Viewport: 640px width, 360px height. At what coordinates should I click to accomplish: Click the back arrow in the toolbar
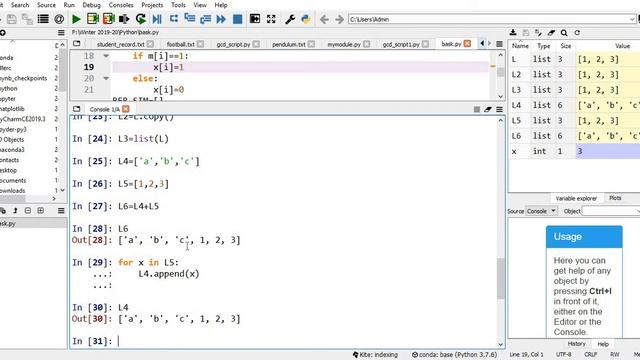click(324, 19)
